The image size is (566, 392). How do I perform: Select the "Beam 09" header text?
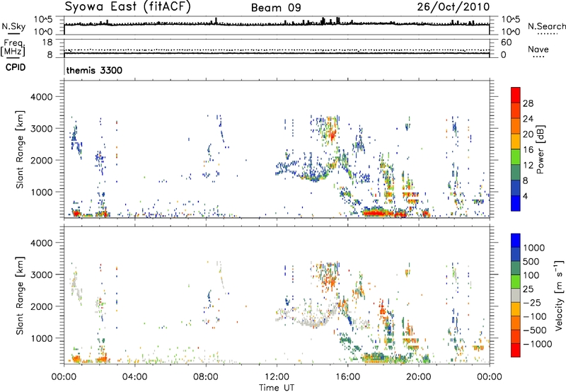coord(276,8)
